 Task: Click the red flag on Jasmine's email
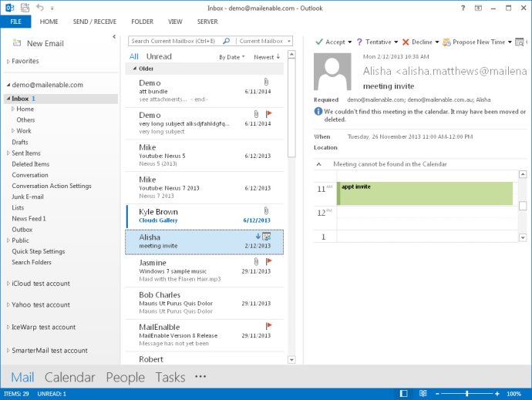(x=269, y=261)
